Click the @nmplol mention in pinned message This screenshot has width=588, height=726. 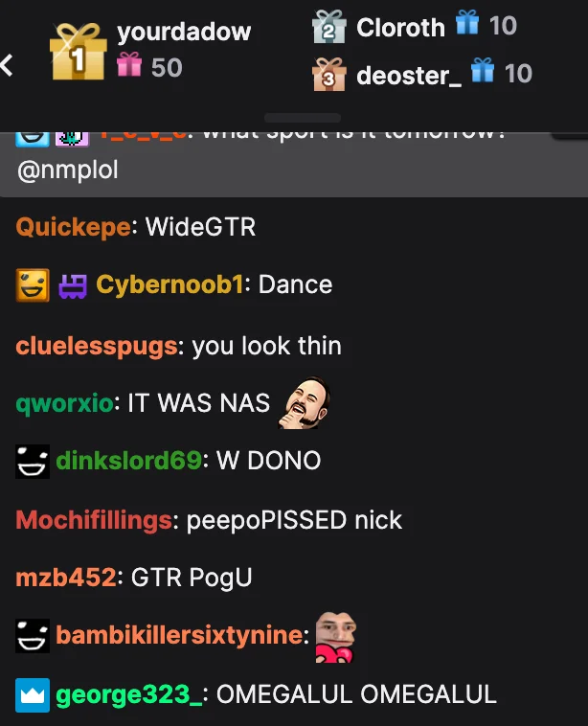click(x=68, y=170)
